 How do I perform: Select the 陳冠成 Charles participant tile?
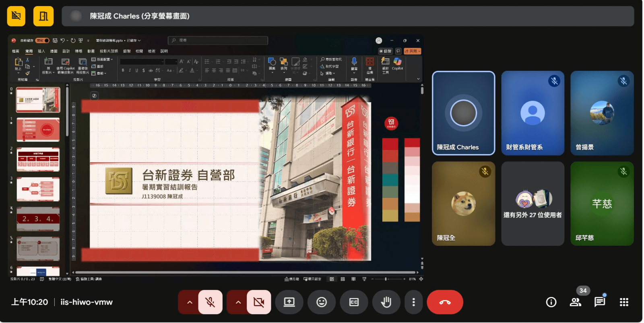coord(463,113)
